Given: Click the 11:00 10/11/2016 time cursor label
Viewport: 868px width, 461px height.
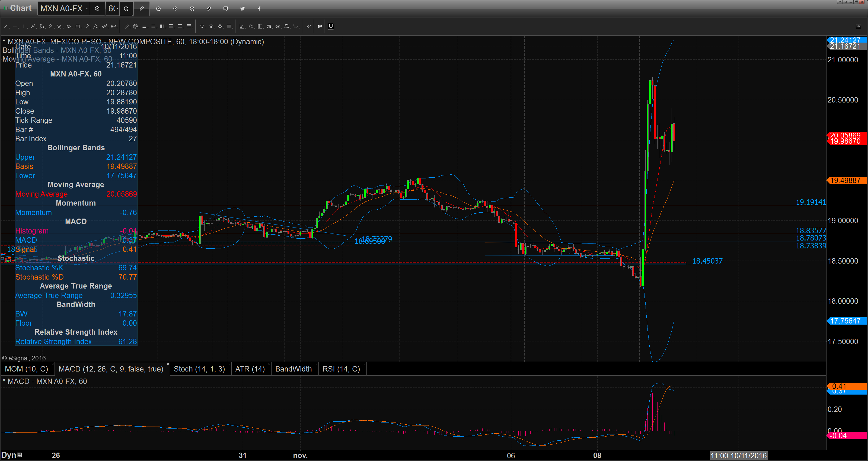Looking at the screenshot, I should pyautogui.click(x=738, y=456).
